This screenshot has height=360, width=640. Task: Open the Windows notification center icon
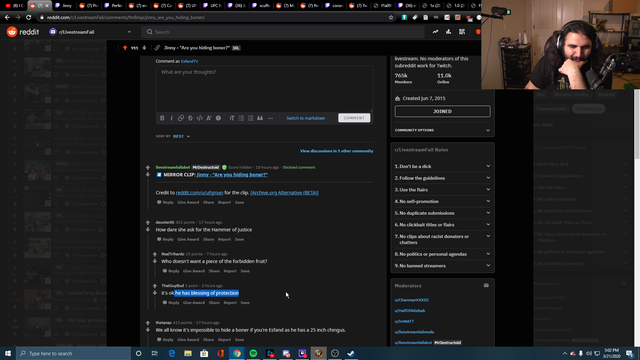pyautogui.click(x=629, y=353)
